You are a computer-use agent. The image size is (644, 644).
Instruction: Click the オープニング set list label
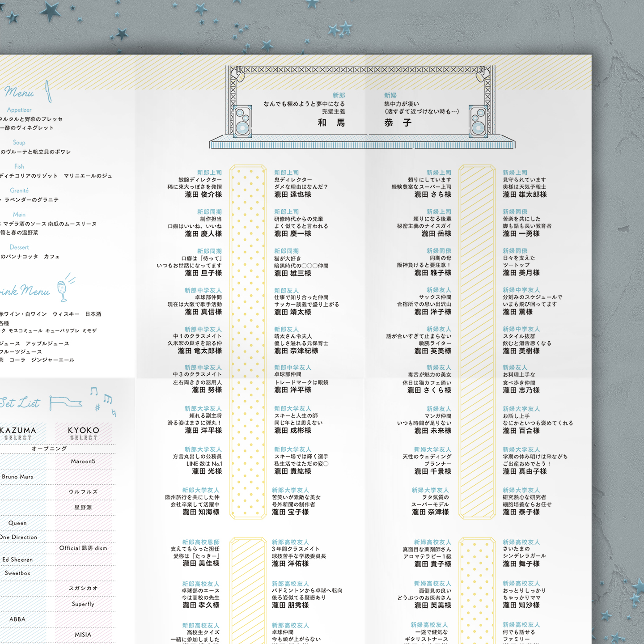click(x=49, y=449)
